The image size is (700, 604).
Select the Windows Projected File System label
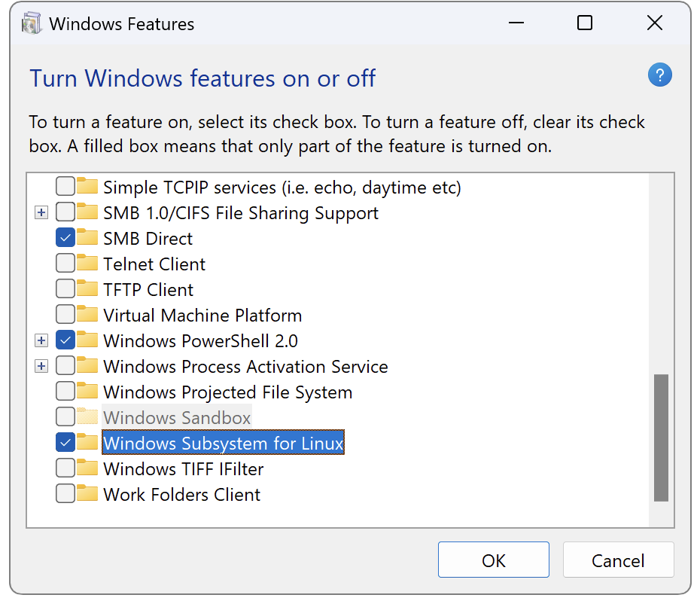click(x=228, y=392)
